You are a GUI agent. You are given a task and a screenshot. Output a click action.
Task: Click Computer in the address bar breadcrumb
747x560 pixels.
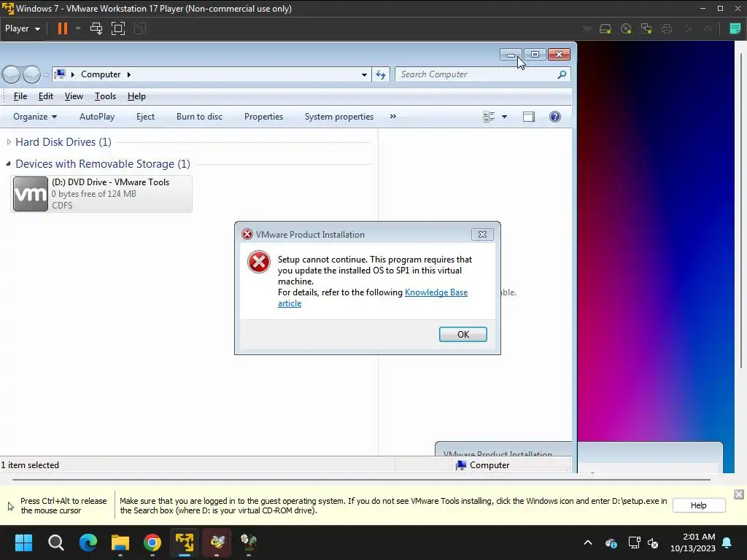pos(101,74)
